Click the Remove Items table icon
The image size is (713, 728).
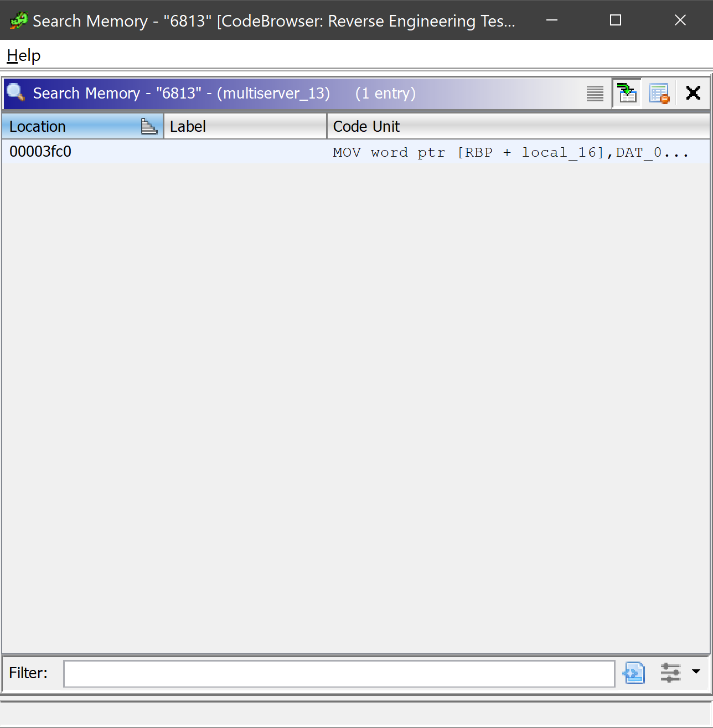659,93
